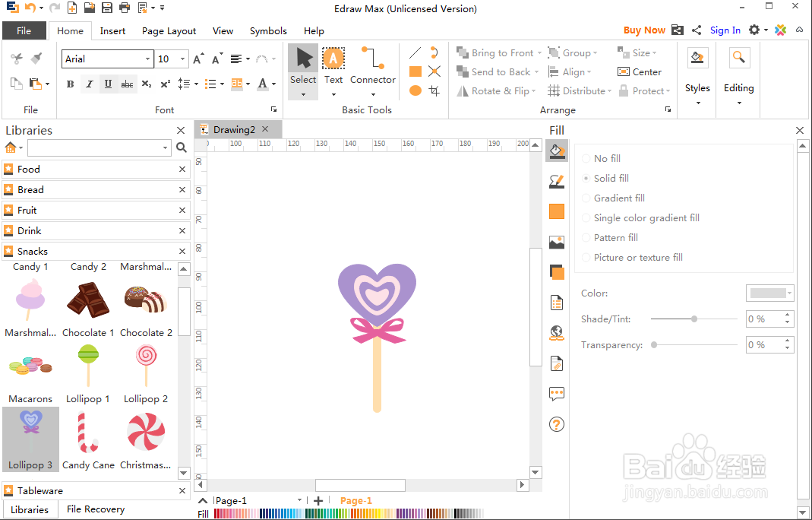Click the Buy Now link

pyautogui.click(x=644, y=30)
